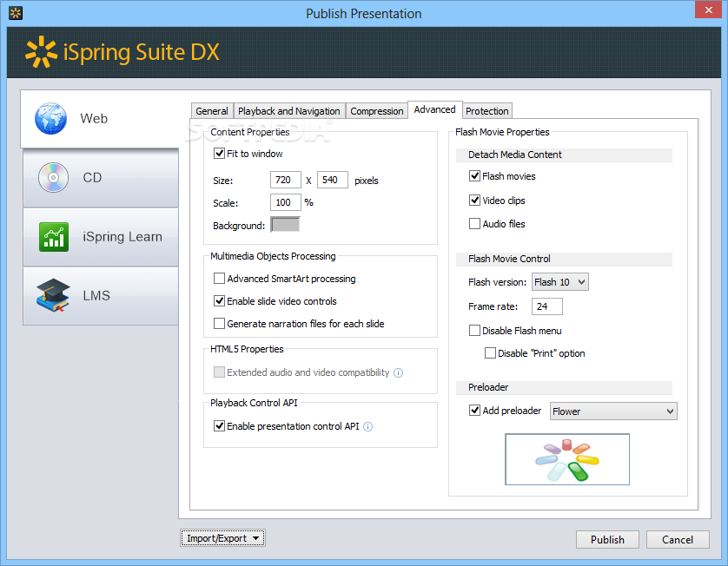Select the Advanced tab
728x566 pixels.
pos(435,110)
